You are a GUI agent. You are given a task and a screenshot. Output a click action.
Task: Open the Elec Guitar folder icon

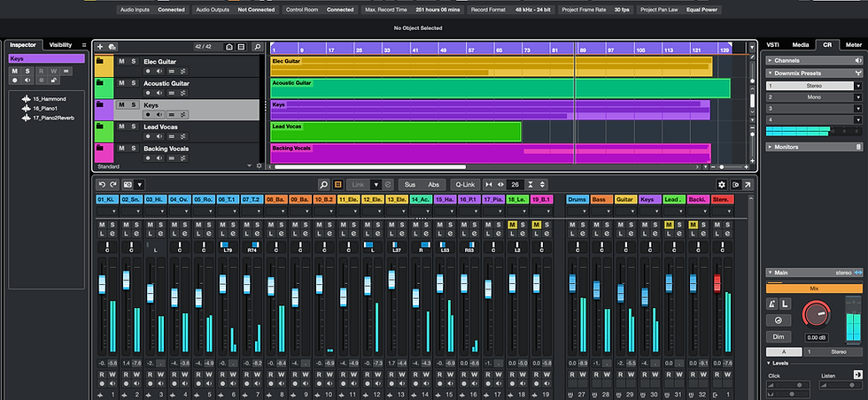(100, 61)
